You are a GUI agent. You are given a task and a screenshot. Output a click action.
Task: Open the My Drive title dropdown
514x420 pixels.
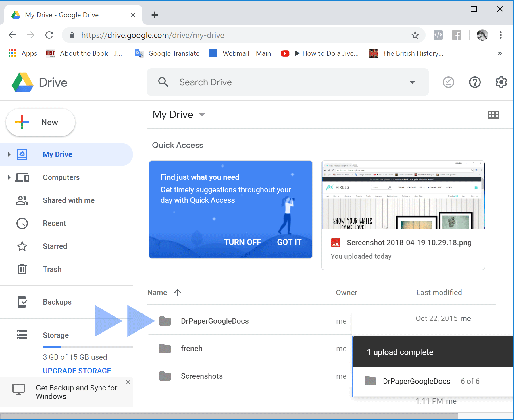(x=202, y=115)
